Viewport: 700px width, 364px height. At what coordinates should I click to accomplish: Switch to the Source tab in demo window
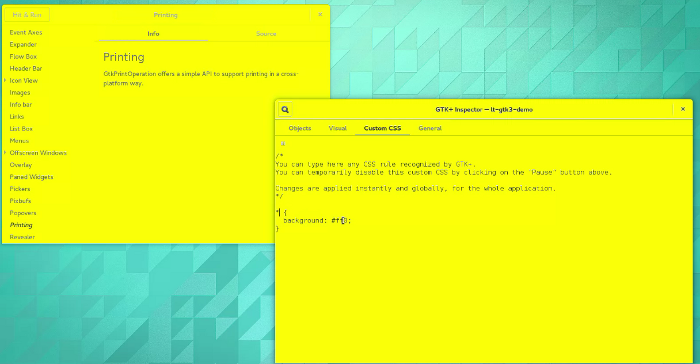pyautogui.click(x=266, y=33)
